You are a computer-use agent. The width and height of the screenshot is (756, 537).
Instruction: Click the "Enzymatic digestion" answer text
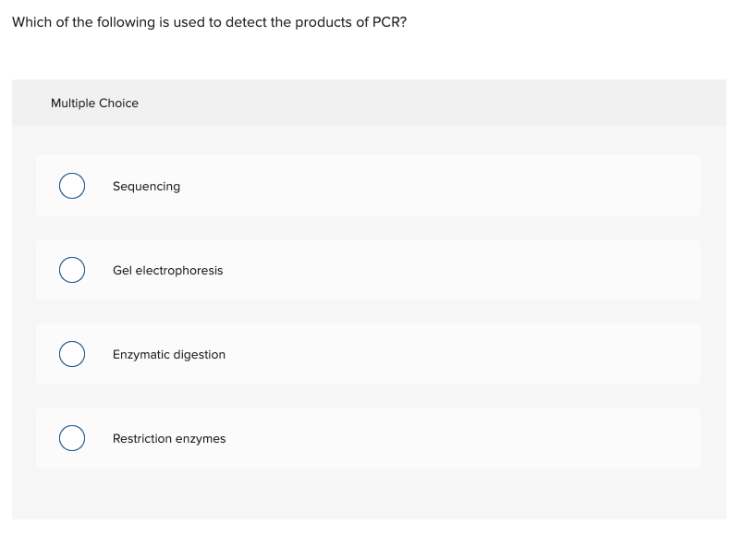pyautogui.click(x=168, y=355)
